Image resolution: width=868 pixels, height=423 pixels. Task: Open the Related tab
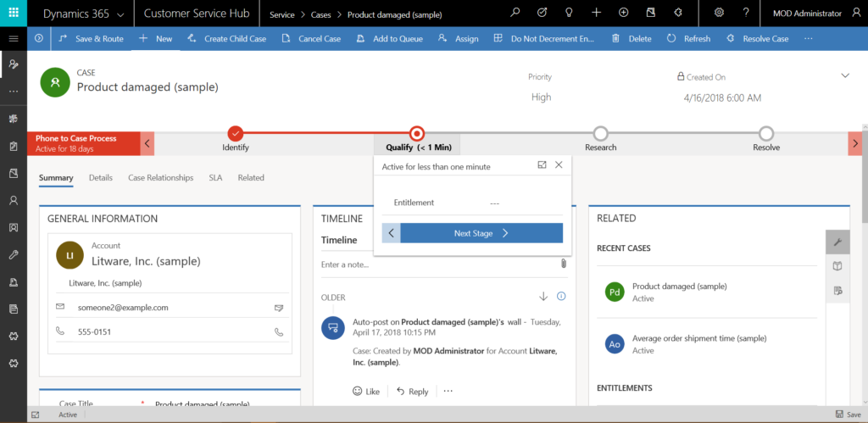tap(251, 178)
